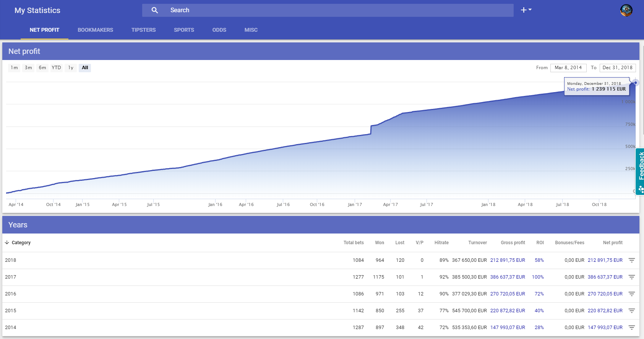Click the filter icon for 2017 row
The width and height of the screenshot is (644, 339).
(x=632, y=277)
